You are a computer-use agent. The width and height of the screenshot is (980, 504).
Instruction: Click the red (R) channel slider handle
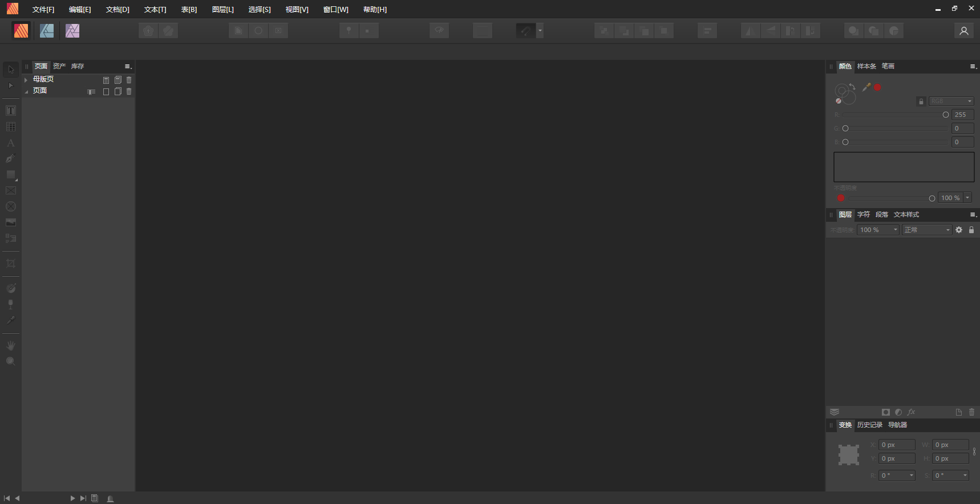(946, 115)
